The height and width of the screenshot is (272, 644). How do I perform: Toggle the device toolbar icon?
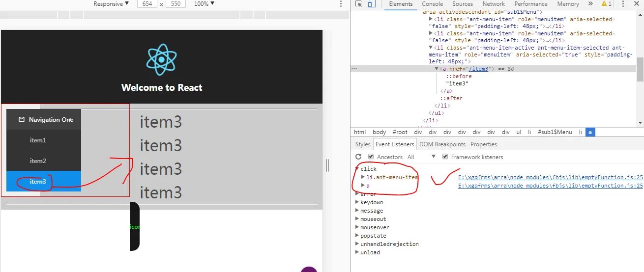click(x=371, y=4)
